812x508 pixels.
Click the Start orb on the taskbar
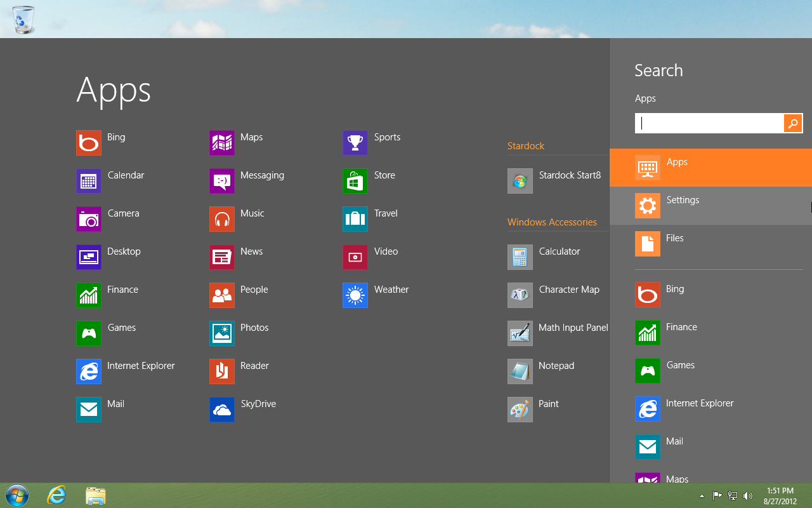17,495
